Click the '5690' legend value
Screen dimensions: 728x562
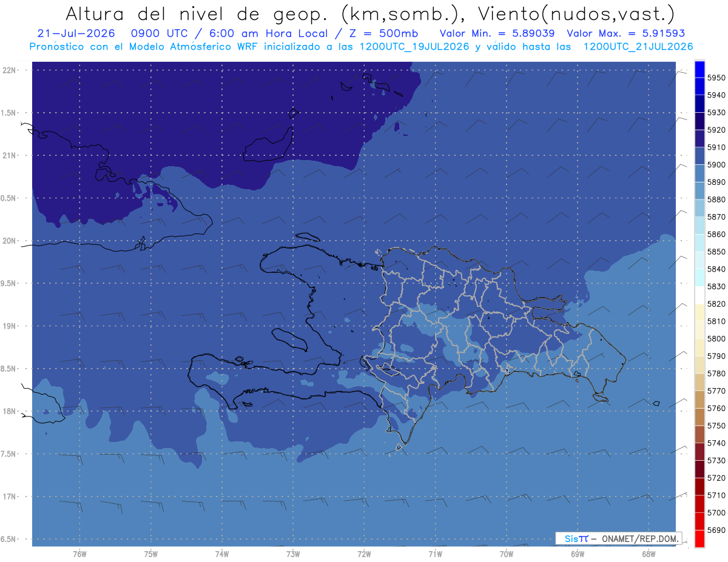(716, 530)
